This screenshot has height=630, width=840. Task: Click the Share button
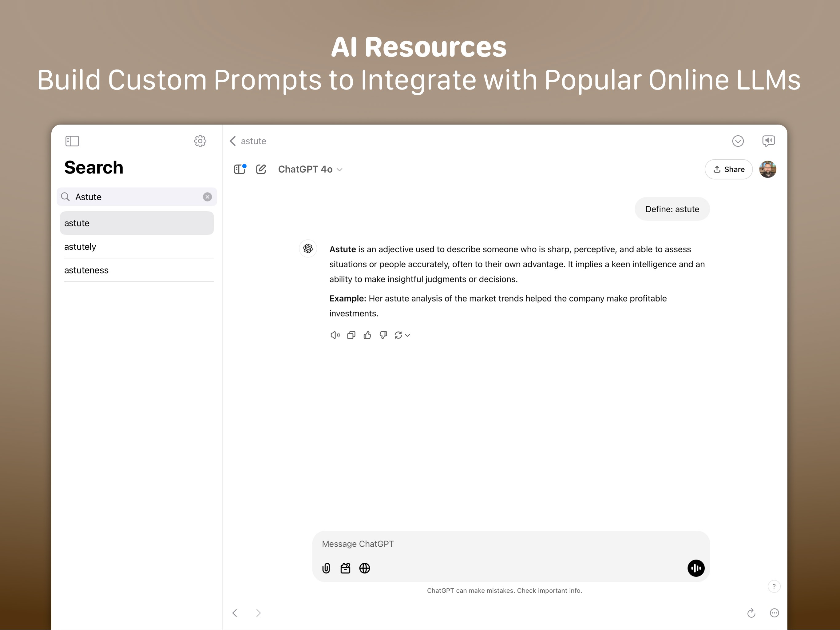tap(728, 169)
